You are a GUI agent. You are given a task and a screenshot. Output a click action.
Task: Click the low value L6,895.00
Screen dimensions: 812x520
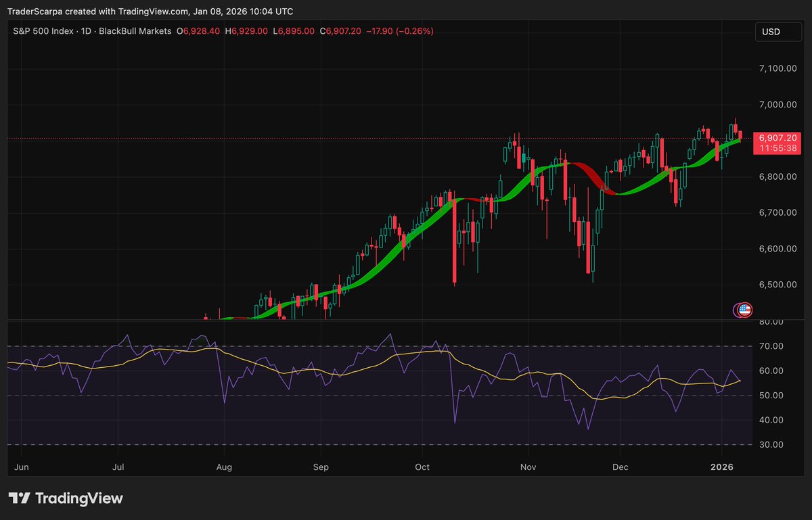(292, 31)
